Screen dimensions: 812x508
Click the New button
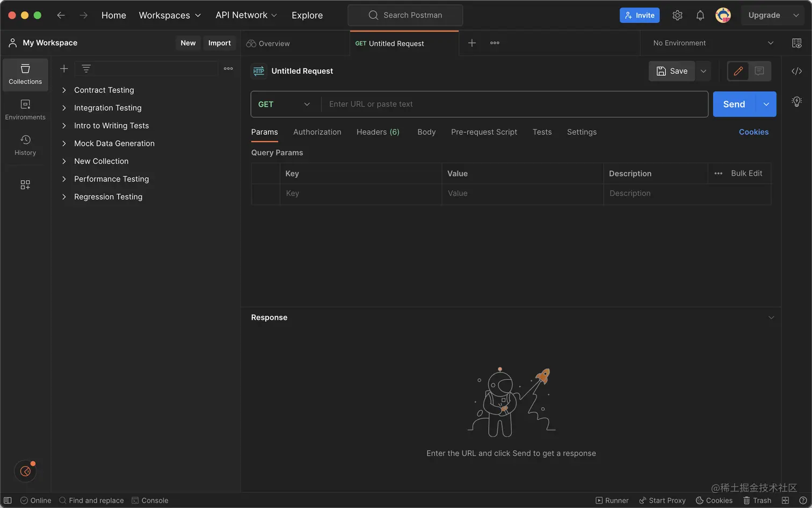point(188,43)
